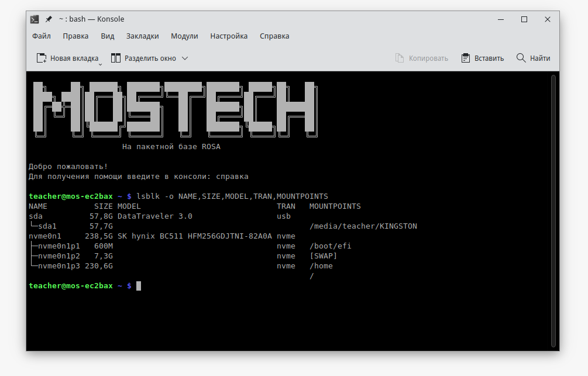Screen dimensions: 588x376
Task: Click the Konsole terminal icon in title bar
Action: [35, 19]
